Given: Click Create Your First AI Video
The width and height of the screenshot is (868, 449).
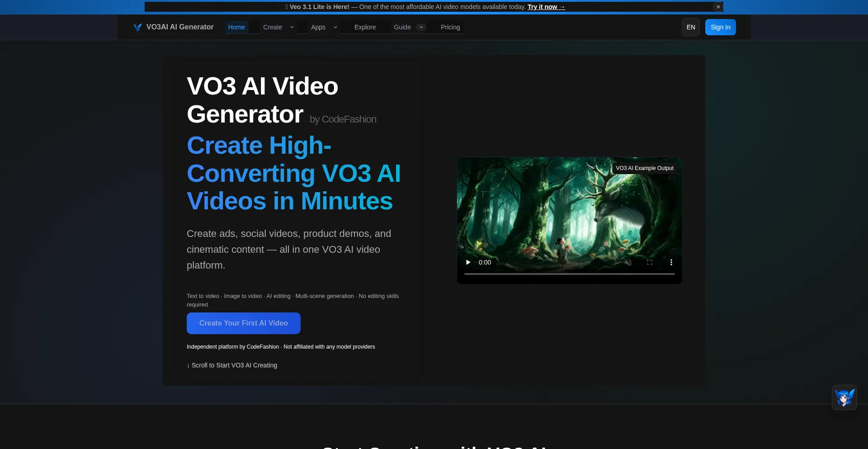Looking at the screenshot, I should point(244,323).
